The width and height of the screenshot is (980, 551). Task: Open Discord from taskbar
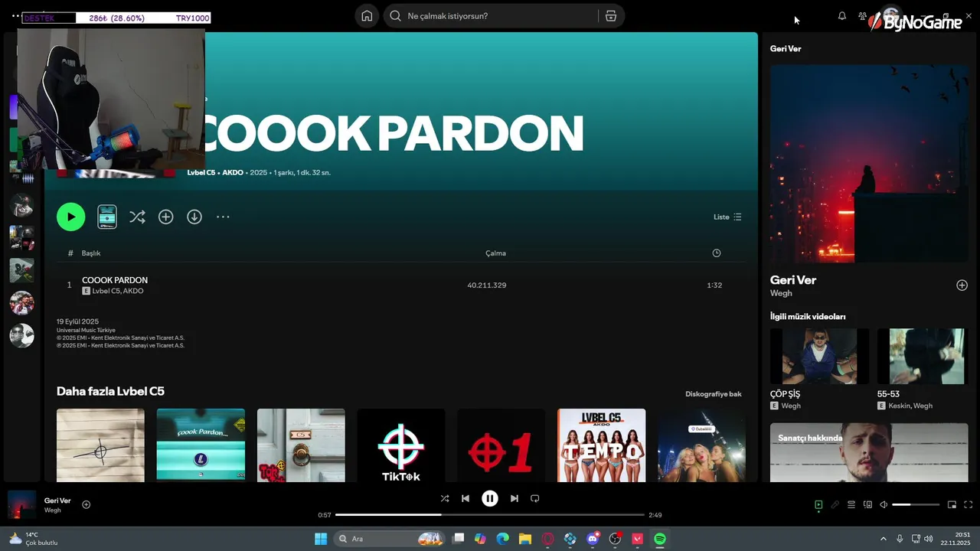pyautogui.click(x=593, y=539)
